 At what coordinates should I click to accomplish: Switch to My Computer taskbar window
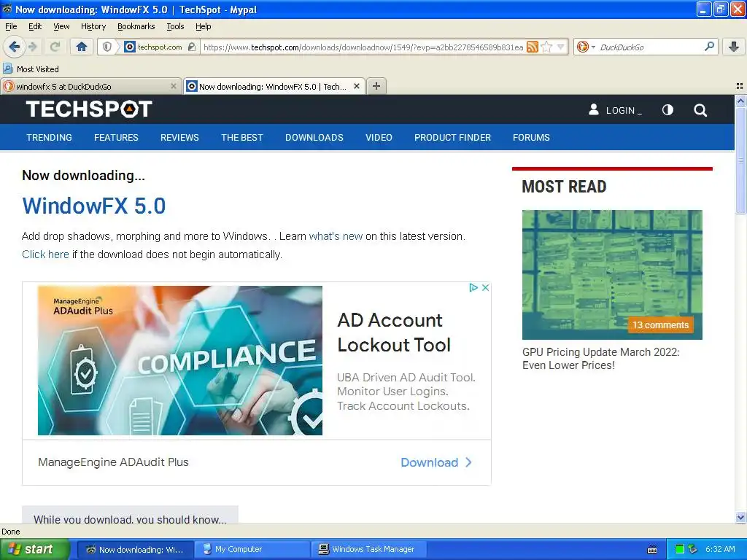pos(252,550)
